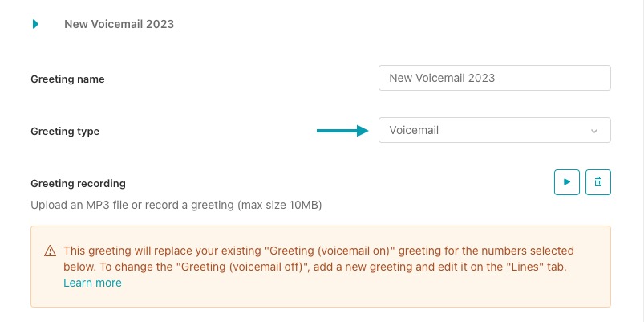The image size is (644, 322).
Task: Click the Greeting recording label
Action: pyautogui.click(x=78, y=183)
